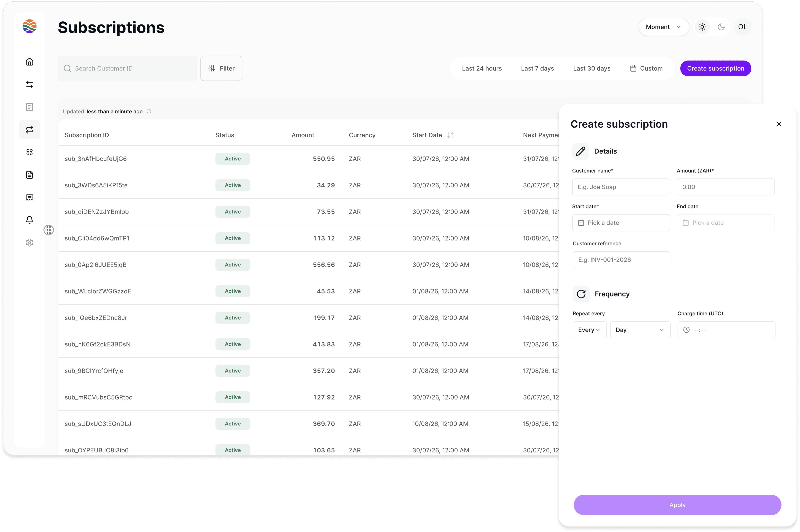Screen dimensions: 800x532
Task: Refresh the updated table data
Action: [149, 111]
